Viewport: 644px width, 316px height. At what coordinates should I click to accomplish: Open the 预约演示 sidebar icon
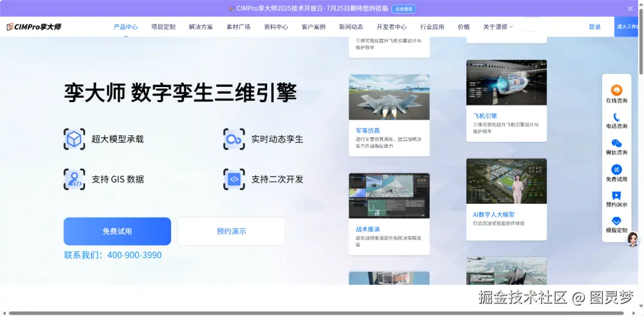[x=617, y=196]
